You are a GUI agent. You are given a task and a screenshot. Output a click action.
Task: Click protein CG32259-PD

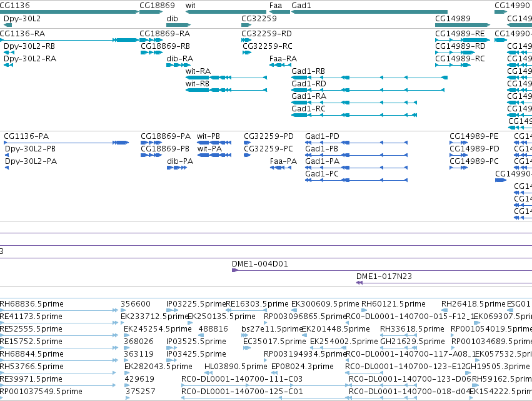(x=248, y=143)
